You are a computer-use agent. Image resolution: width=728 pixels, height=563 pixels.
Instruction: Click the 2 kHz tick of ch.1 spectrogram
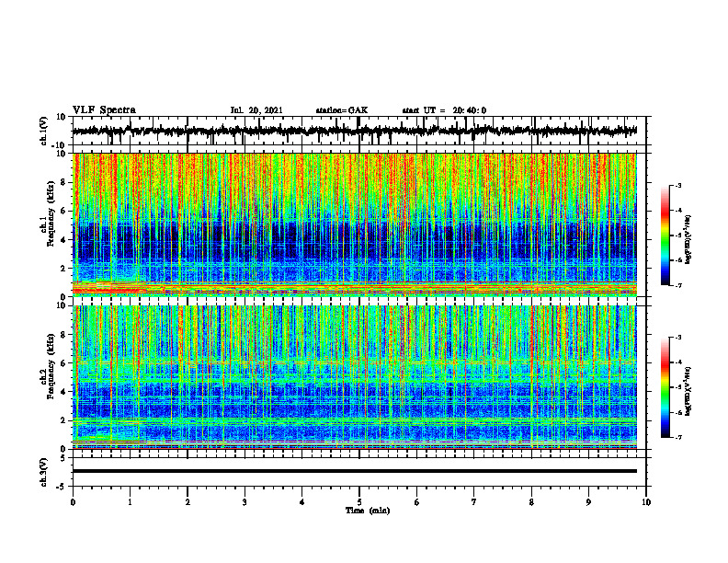pyautogui.click(x=63, y=268)
